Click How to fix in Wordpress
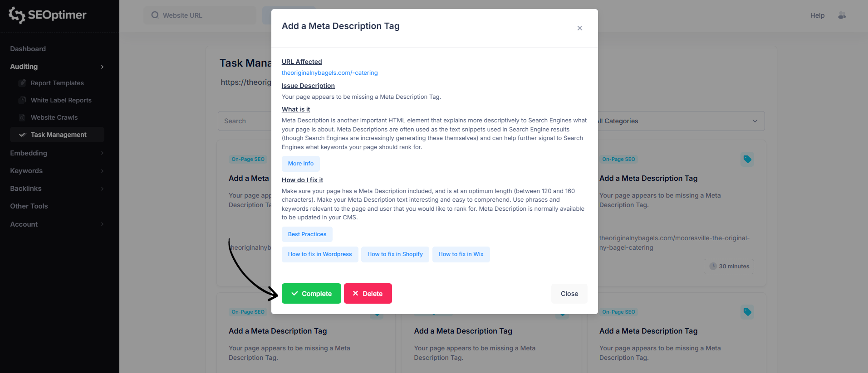 (320, 254)
